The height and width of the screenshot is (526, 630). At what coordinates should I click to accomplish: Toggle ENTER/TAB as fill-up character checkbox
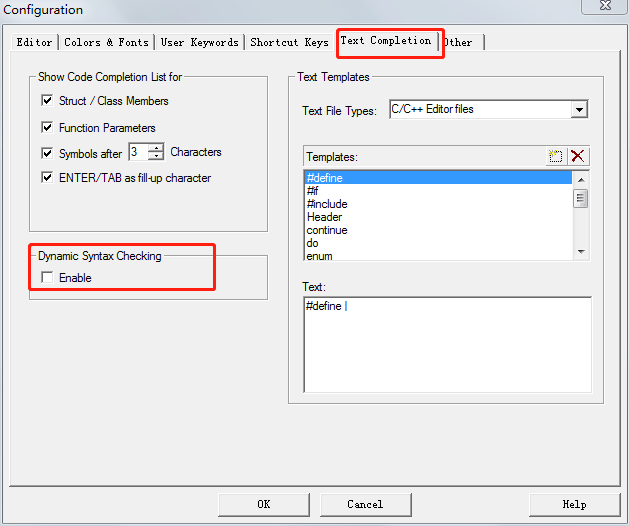click(47, 177)
